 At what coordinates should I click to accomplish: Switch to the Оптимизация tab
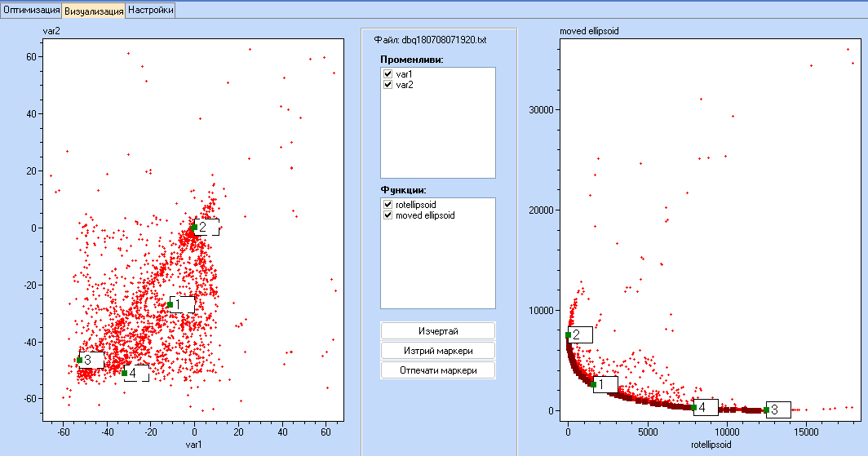[x=31, y=11]
